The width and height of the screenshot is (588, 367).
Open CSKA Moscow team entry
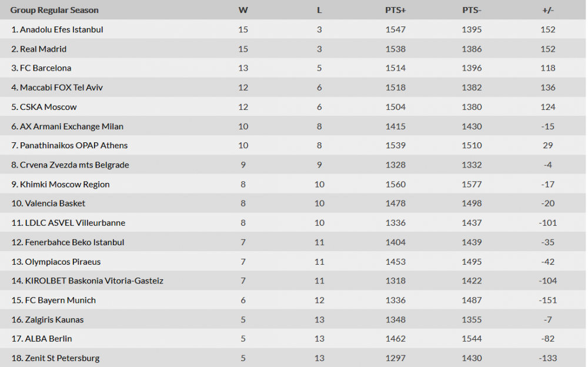pos(48,107)
